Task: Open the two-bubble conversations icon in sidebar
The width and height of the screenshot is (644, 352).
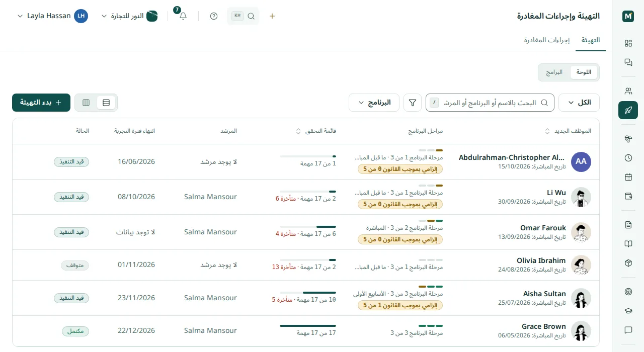Action: (x=628, y=62)
